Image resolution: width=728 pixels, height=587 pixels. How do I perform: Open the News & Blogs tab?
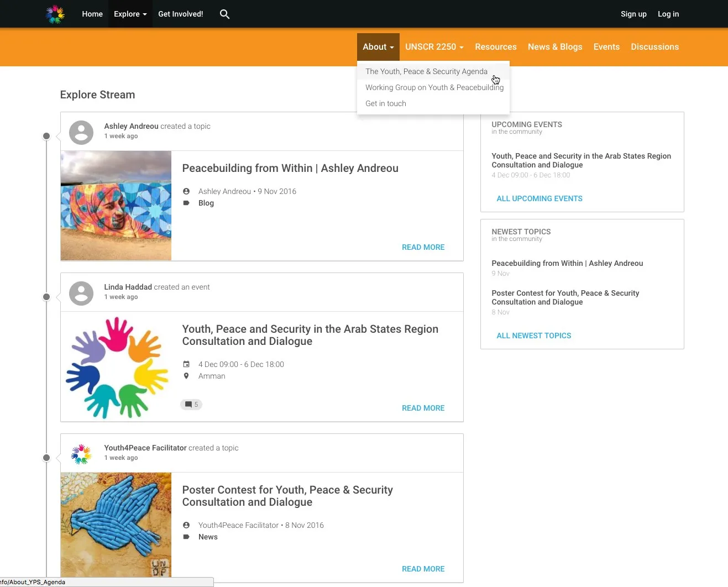555,47
